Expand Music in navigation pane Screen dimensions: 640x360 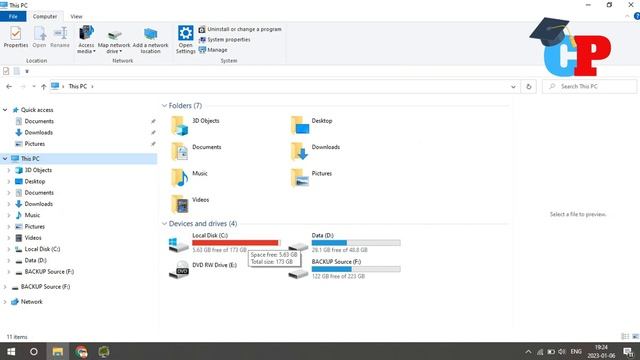(9, 215)
